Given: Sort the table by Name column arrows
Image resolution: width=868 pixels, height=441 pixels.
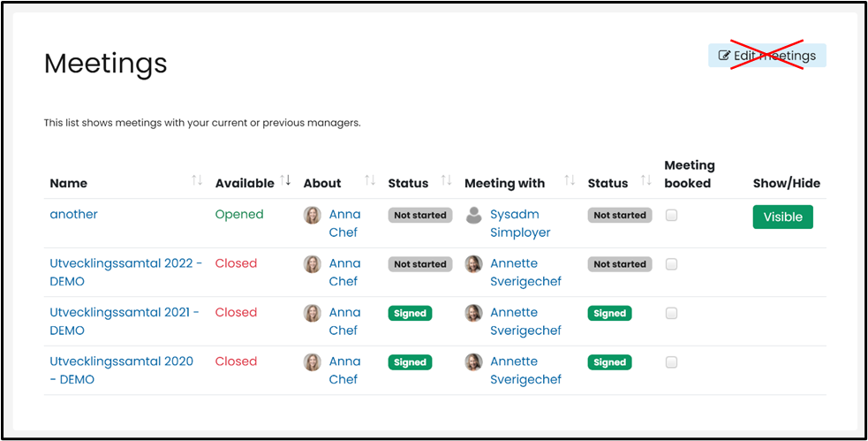Looking at the screenshot, I should [197, 181].
